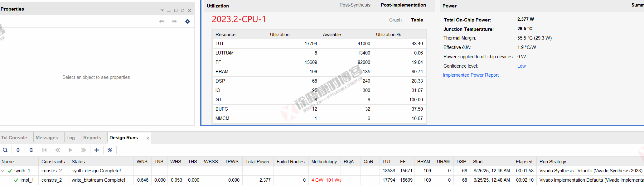Collapse the synth_1 run tree

point(3,171)
